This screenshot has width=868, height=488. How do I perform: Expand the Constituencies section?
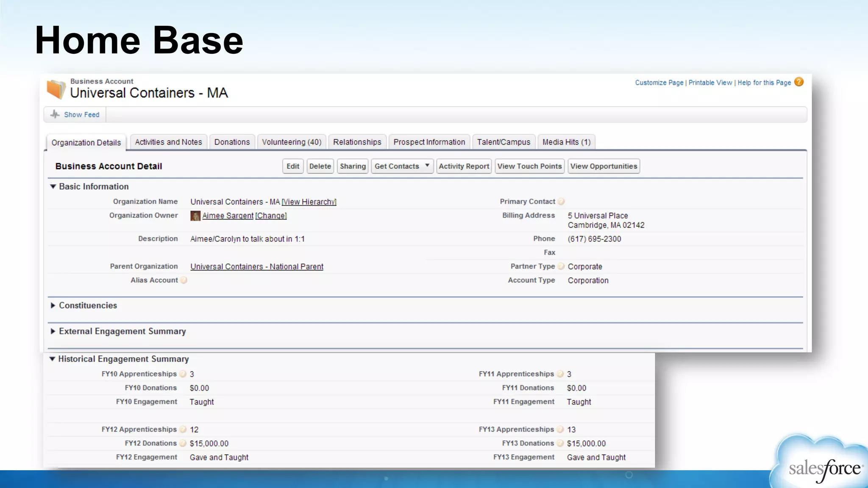(53, 305)
